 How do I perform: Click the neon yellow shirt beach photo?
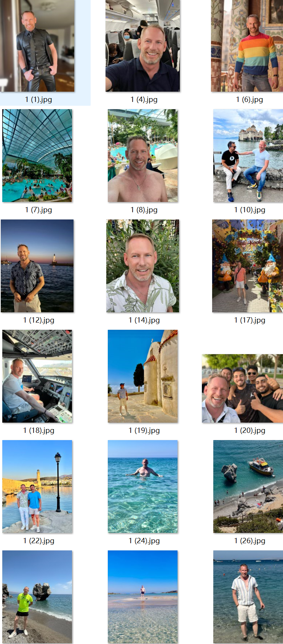point(37,597)
